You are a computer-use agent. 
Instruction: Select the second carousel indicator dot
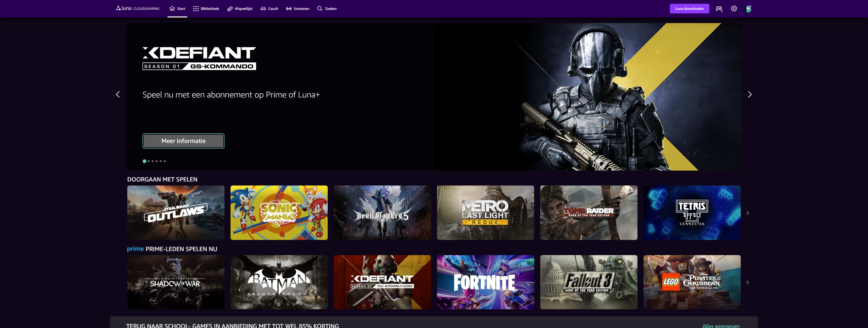click(149, 161)
